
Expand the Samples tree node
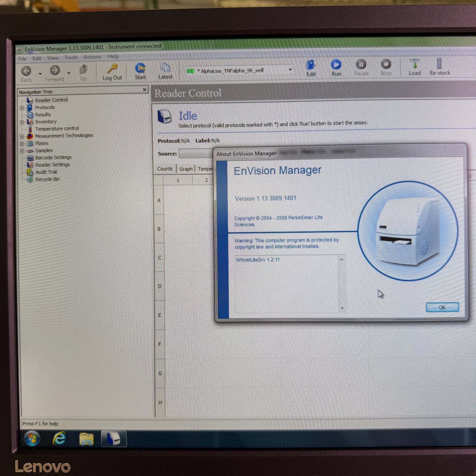click(x=22, y=151)
